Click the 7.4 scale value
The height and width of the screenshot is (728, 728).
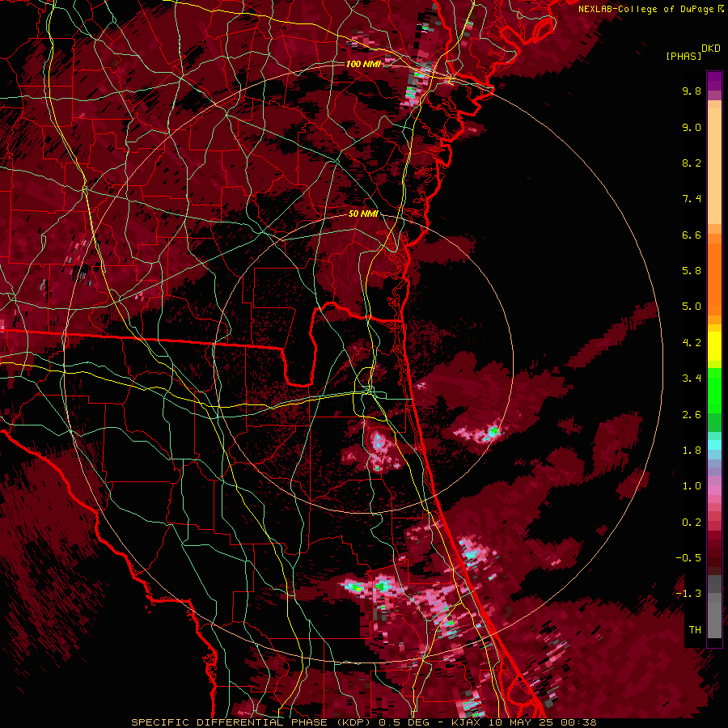click(x=692, y=199)
